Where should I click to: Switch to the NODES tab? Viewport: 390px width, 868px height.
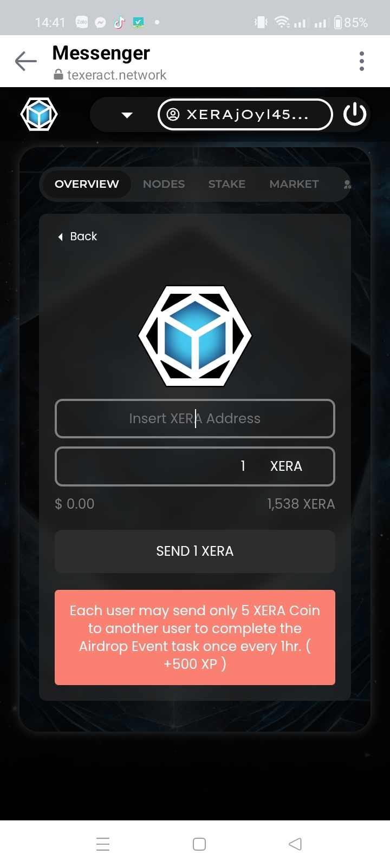point(164,184)
